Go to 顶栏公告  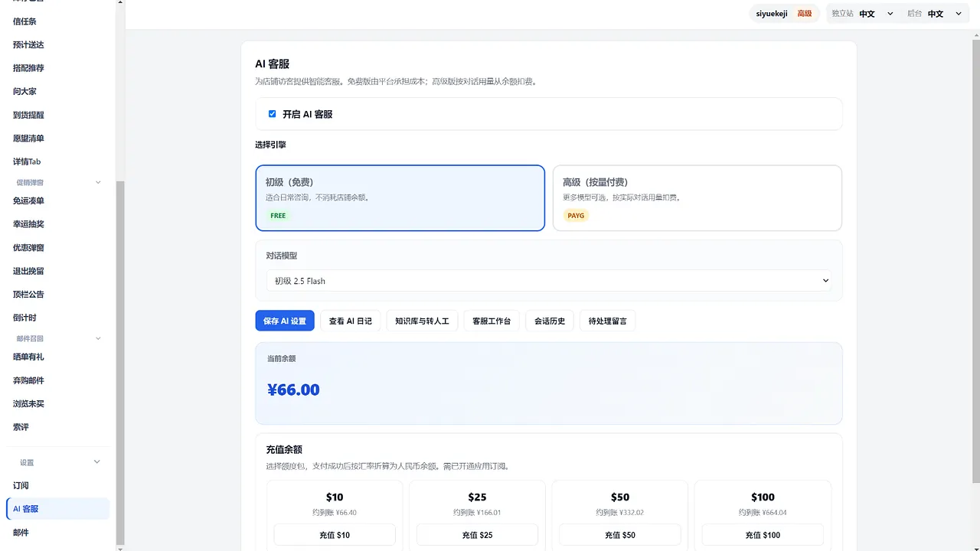(58, 295)
